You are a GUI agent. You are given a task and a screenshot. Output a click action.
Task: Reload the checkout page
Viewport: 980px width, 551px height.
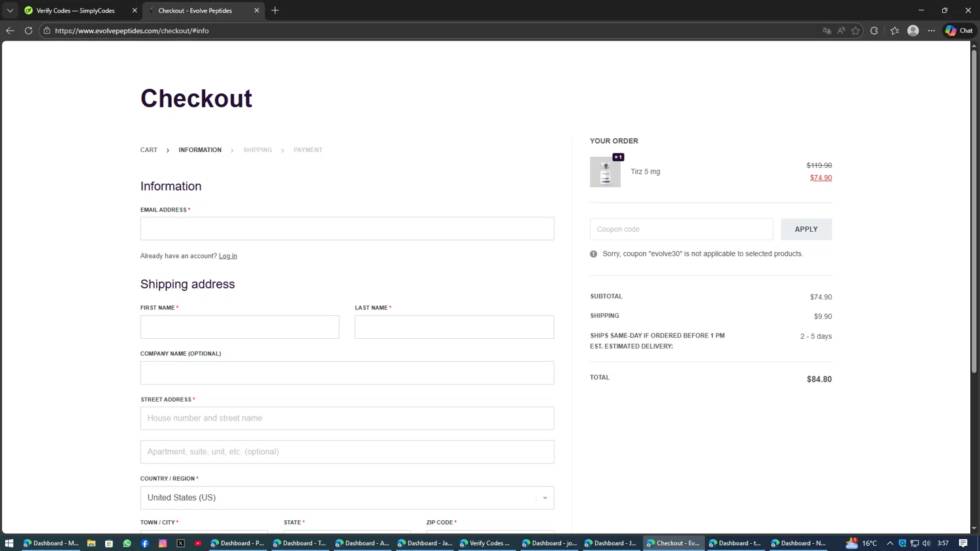29,31
